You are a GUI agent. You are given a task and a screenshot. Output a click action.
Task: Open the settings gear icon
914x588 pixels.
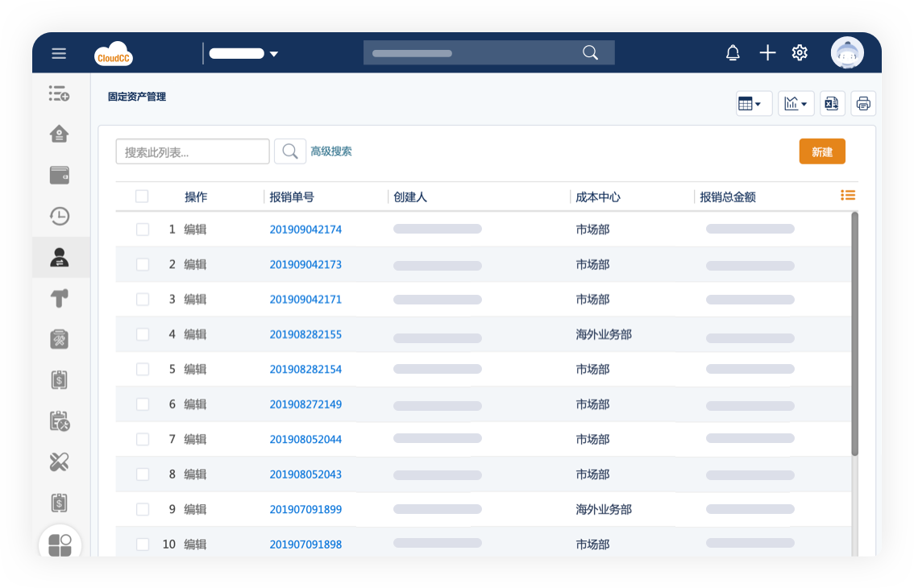(800, 53)
